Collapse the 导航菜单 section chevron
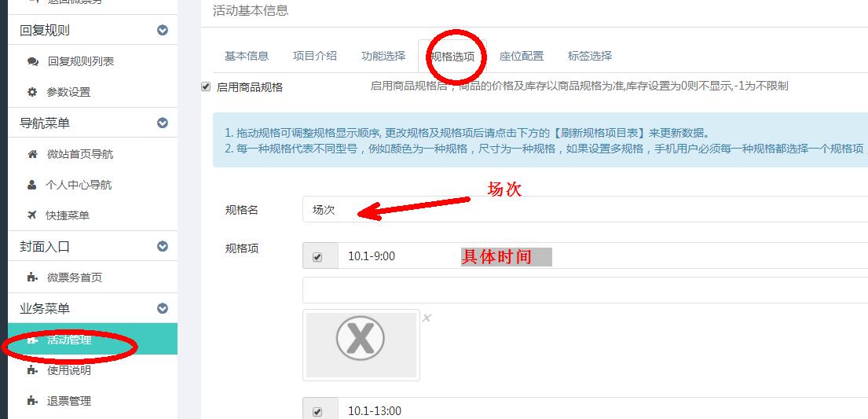 pos(162,123)
